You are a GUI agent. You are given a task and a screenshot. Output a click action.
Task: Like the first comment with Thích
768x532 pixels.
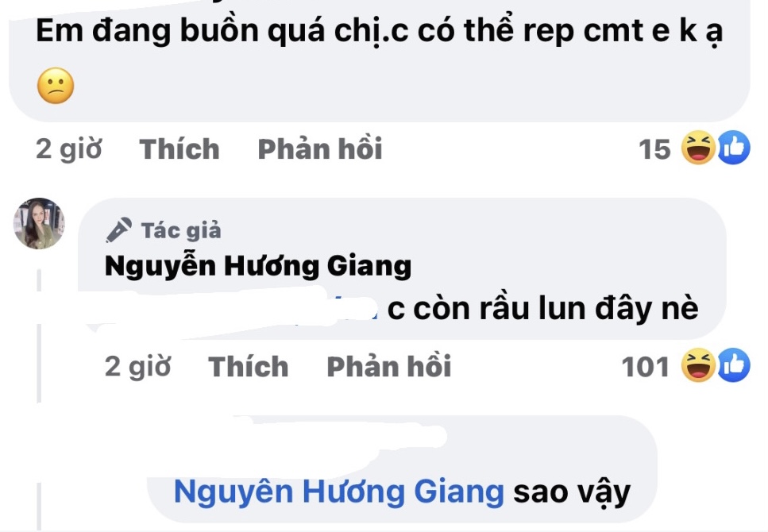[179, 149]
